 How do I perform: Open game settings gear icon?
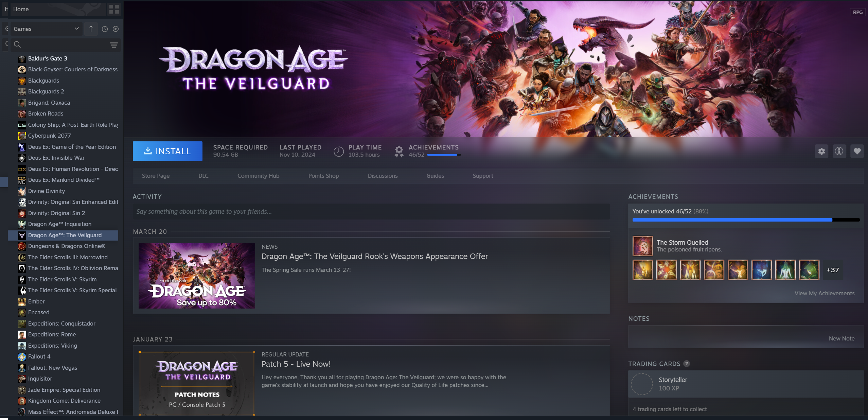pyautogui.click(x=821, y=151)
